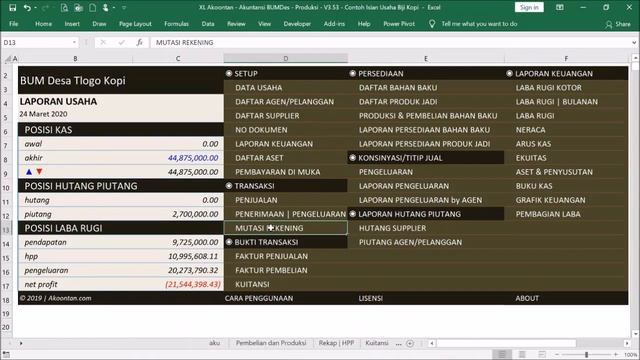Click in the Name Box showing D13
Screen dimensions: 640x360
[x=36, y=42]
